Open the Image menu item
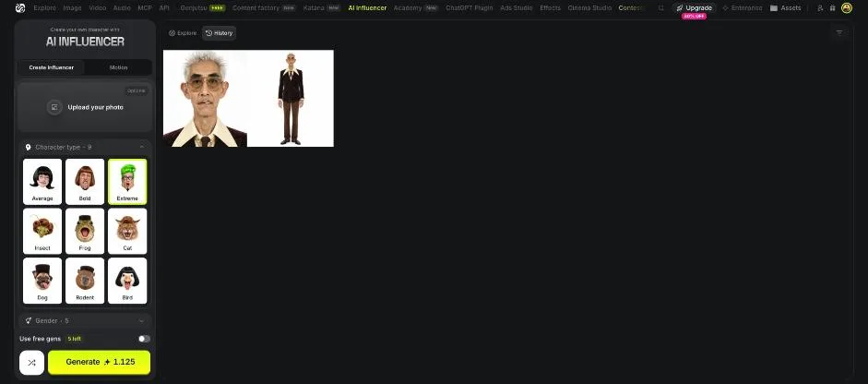868x384 pixels. point(72,7)
